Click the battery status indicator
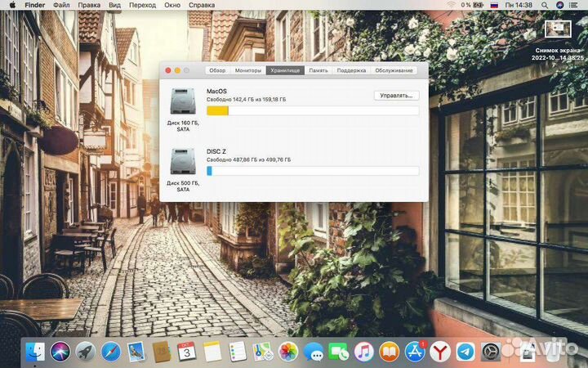Screen dimensions: 588x368 tap(472, 5)
